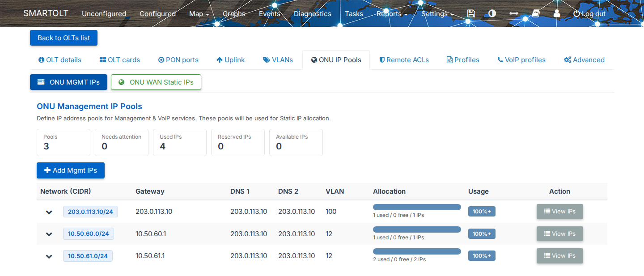Click the 100%+ usage badge of 10.50.60.0/24 row
This screenshot has height=276, width=644.
482,234
